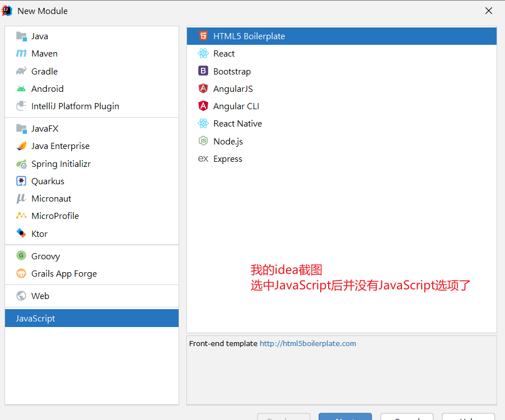
Task: Select the Maven build tool icon
Action: coord(21,53)
